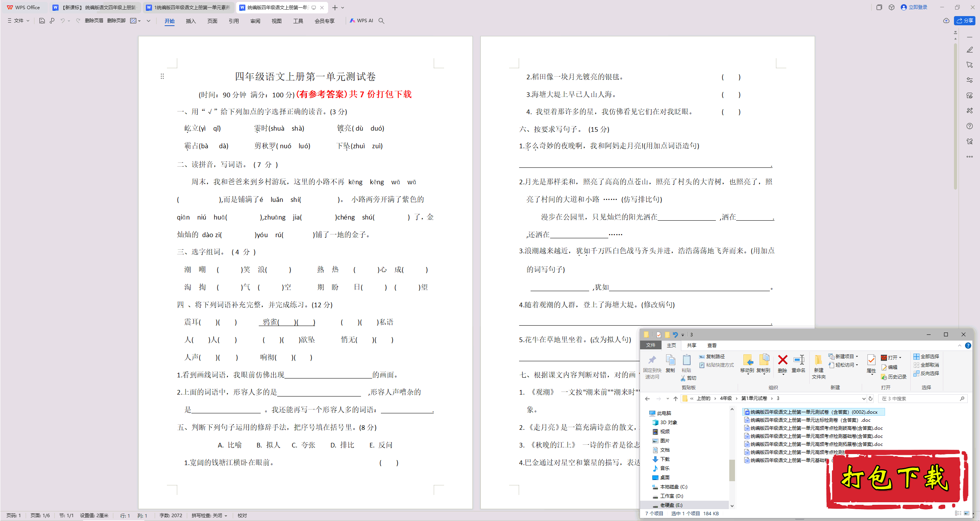Expand the 文件 menu dropdown
The image size is (980, 521).
click(x=19, y=21)
